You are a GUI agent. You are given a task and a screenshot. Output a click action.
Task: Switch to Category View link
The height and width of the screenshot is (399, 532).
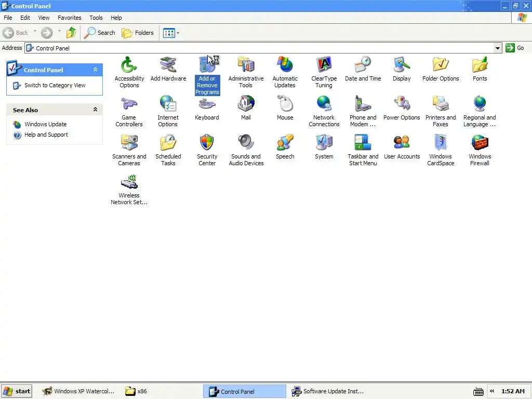55,85
